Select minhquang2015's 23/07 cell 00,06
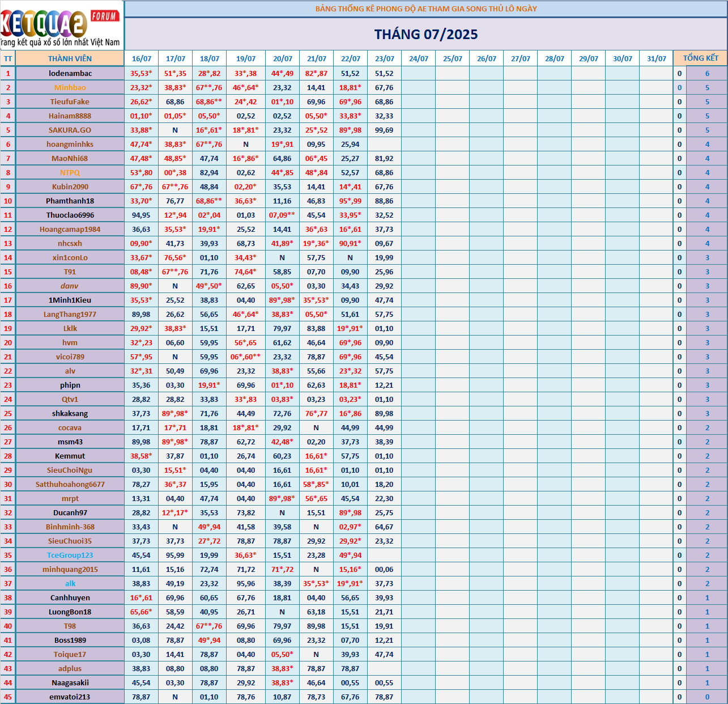Viewport: 728px width, 704px height. click(384, 569)
